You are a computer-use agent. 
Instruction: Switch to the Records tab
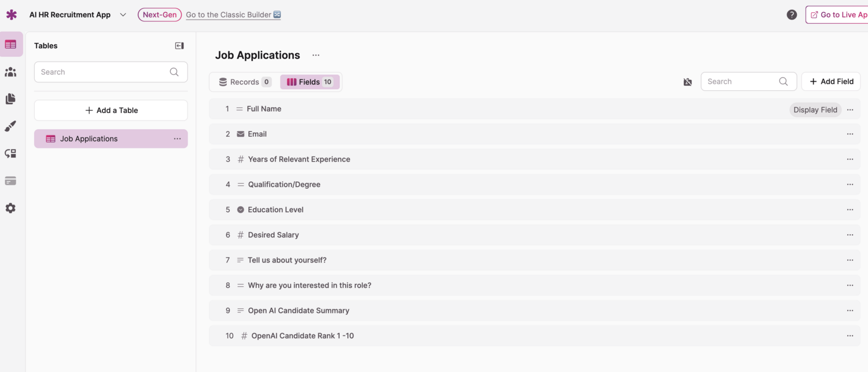pos(245,82)
